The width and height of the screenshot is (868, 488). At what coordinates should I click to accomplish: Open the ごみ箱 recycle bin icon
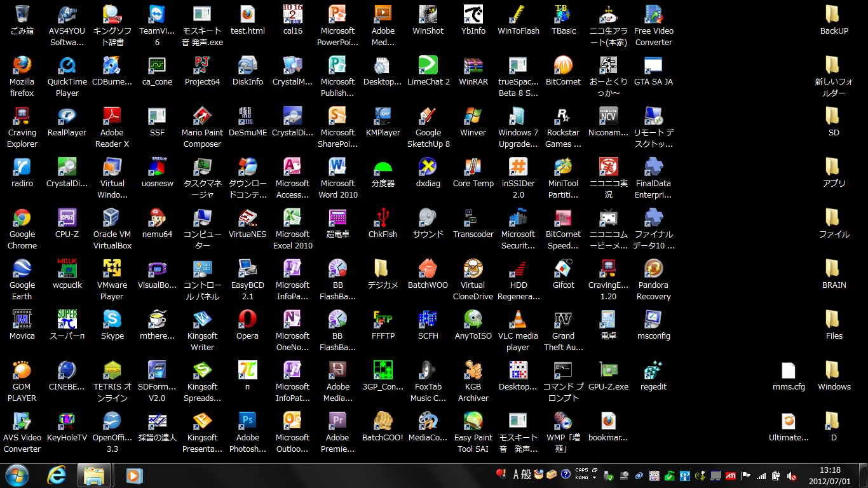tap(22, 20)
